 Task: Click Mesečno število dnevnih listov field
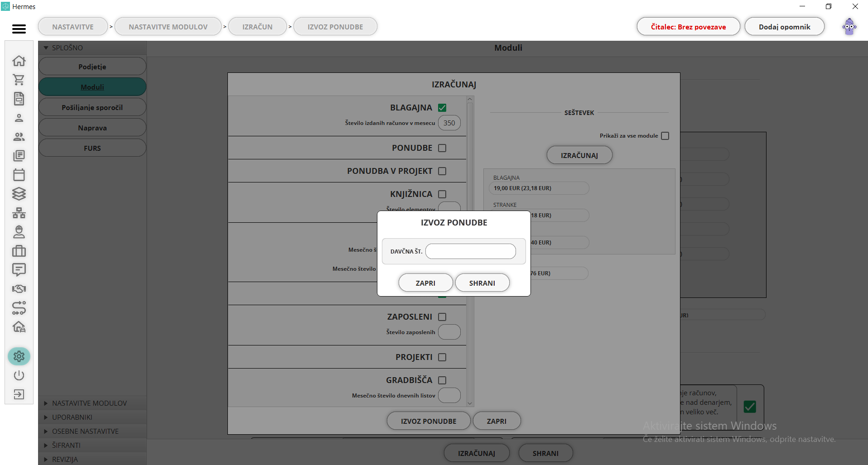449,395
